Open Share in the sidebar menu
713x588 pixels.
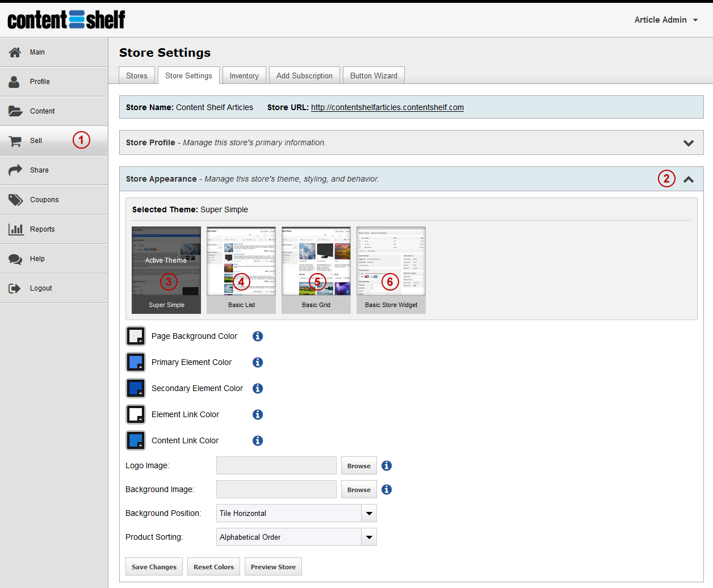pyautogui.click(x=54, y=170)
